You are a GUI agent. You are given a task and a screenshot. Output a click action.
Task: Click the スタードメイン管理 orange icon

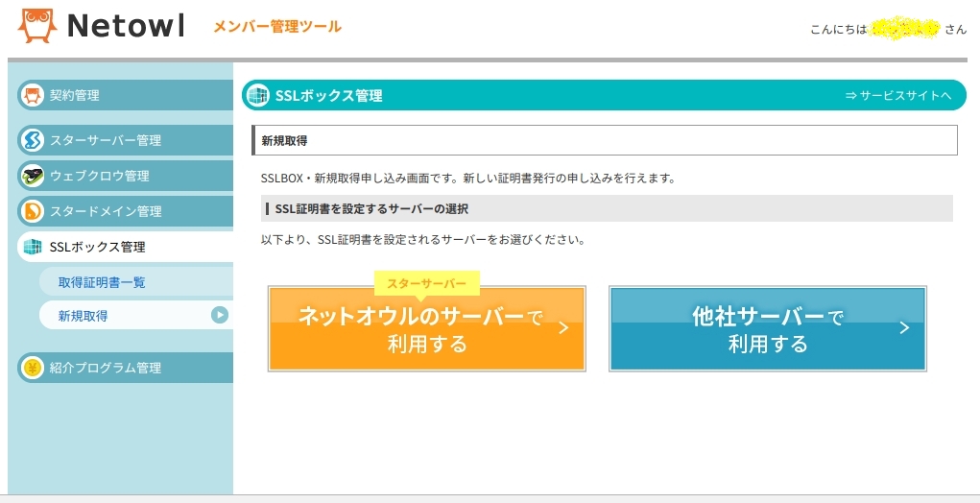pos(32,211)
